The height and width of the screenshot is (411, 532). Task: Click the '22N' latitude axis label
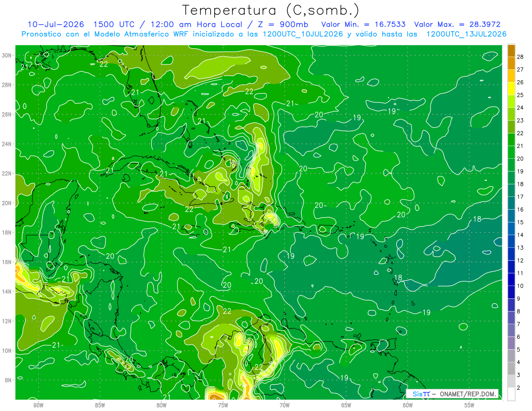pos(7,173)
